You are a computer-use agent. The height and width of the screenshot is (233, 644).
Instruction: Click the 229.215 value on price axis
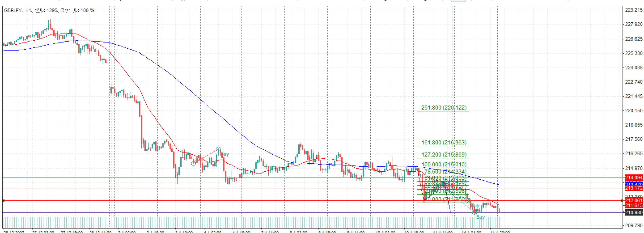point(633,10)
